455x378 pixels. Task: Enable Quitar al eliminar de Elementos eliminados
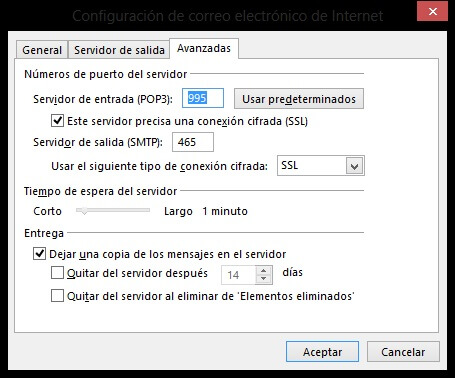point(57,296)
